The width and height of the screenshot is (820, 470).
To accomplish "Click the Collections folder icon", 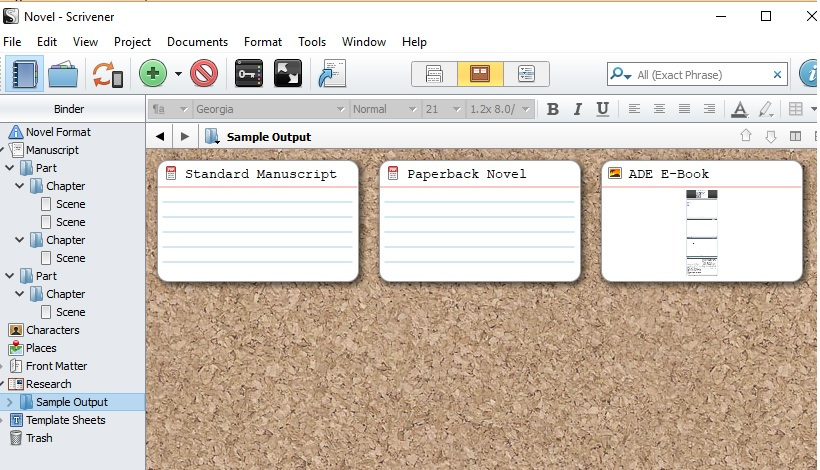I will (x=63, y=74).
